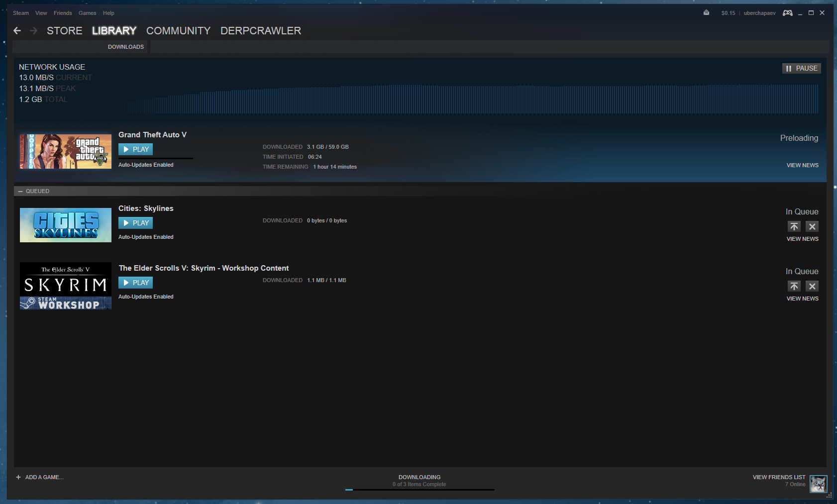
Task: Click the 13.1 MB/S peak speed
Action: coord(36,89)
